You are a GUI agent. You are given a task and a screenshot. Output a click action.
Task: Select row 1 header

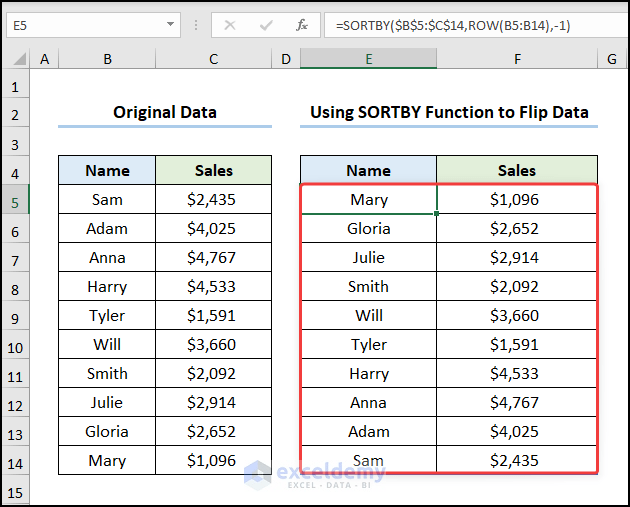coord(15,84)
